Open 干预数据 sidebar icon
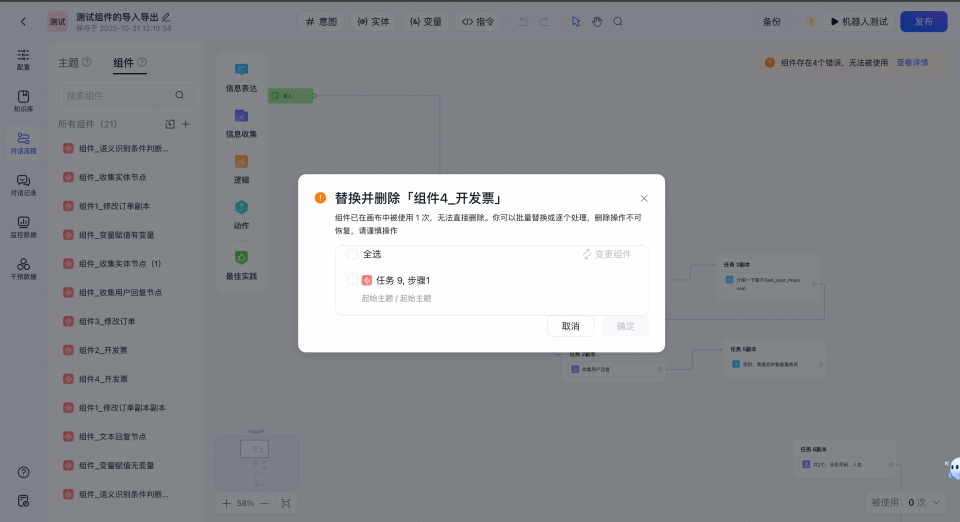 [23, 268]
